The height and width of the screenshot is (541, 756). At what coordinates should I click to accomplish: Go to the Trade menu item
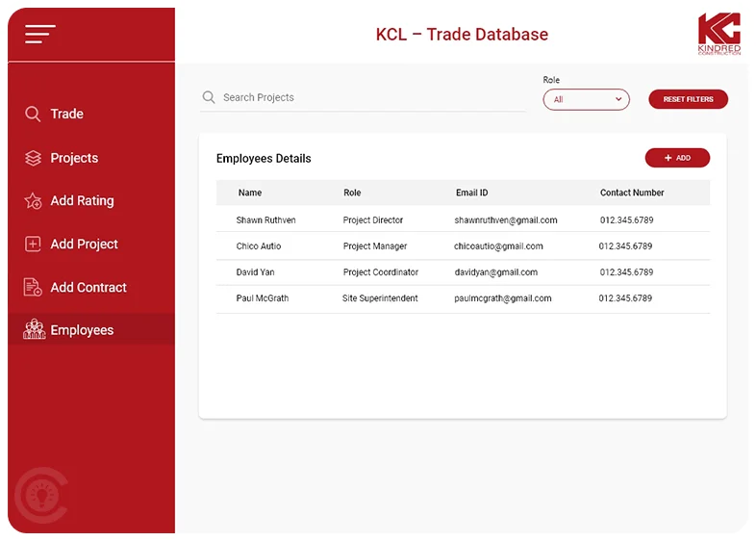pyautogui.click(x=66, y=114)
